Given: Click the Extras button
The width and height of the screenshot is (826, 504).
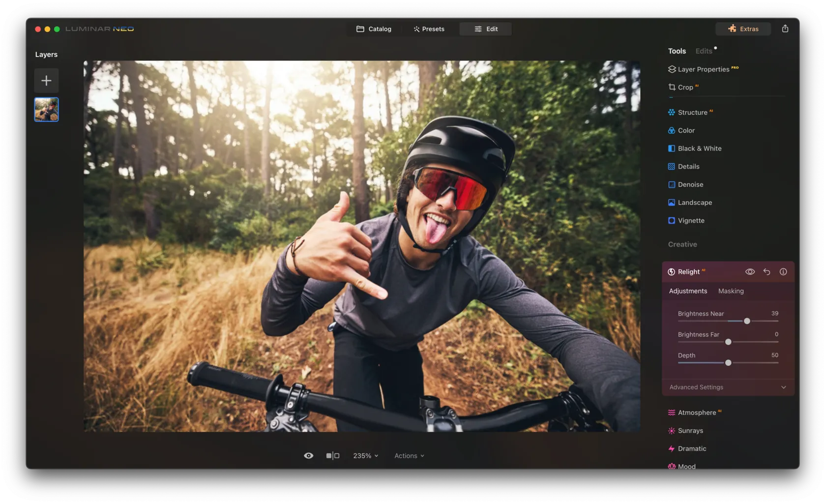Looking at the screenshot, I should pyautogui.click(x=743, y=29).
